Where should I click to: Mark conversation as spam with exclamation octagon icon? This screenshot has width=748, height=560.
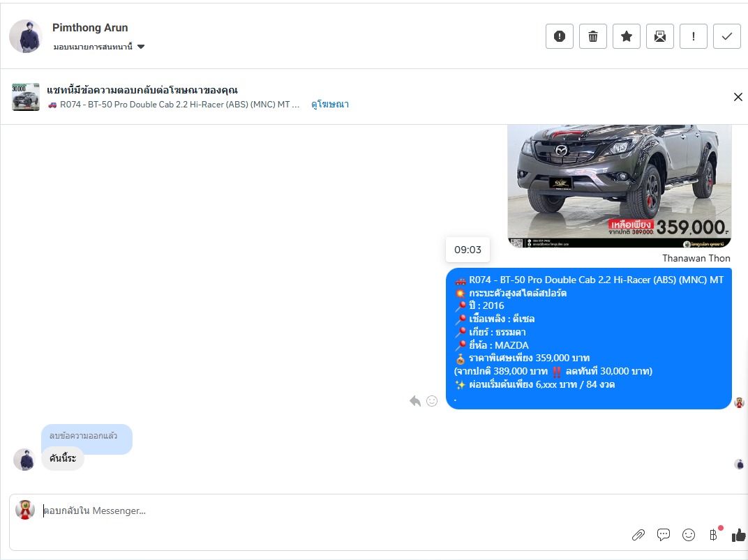coord(560,36)
